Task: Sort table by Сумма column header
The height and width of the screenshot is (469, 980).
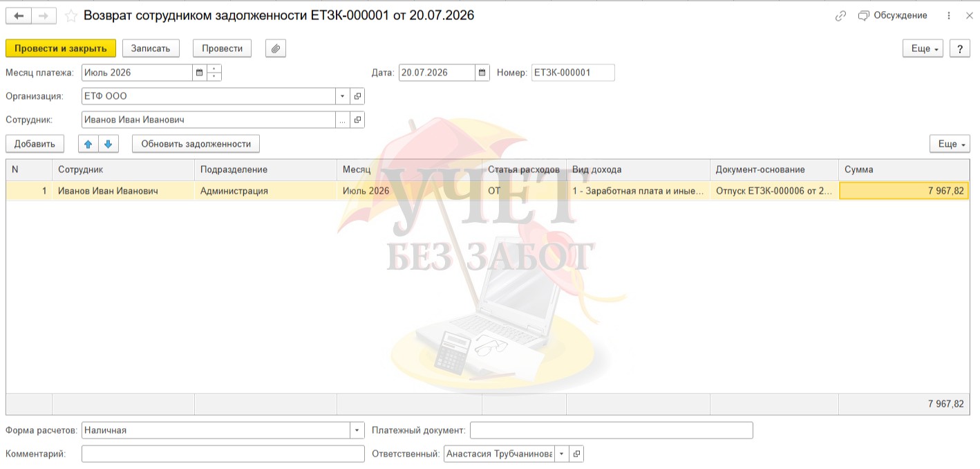Action: 904,169
